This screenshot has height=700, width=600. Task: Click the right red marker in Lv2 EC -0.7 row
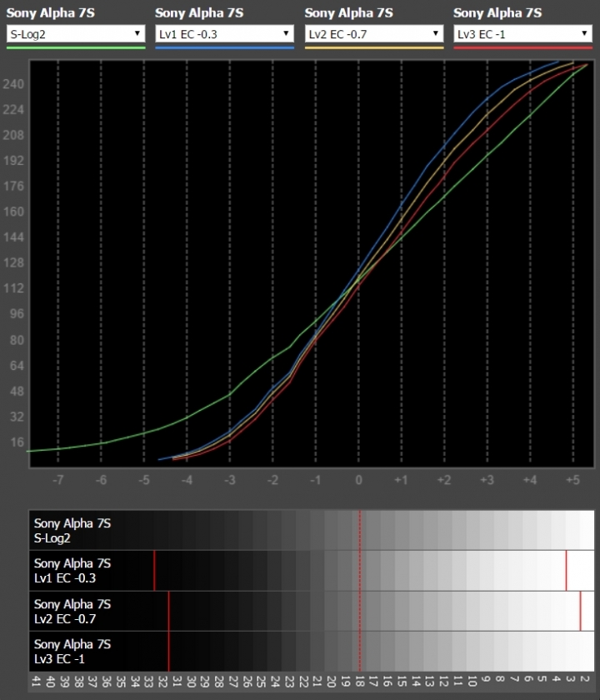coord(580,611)
